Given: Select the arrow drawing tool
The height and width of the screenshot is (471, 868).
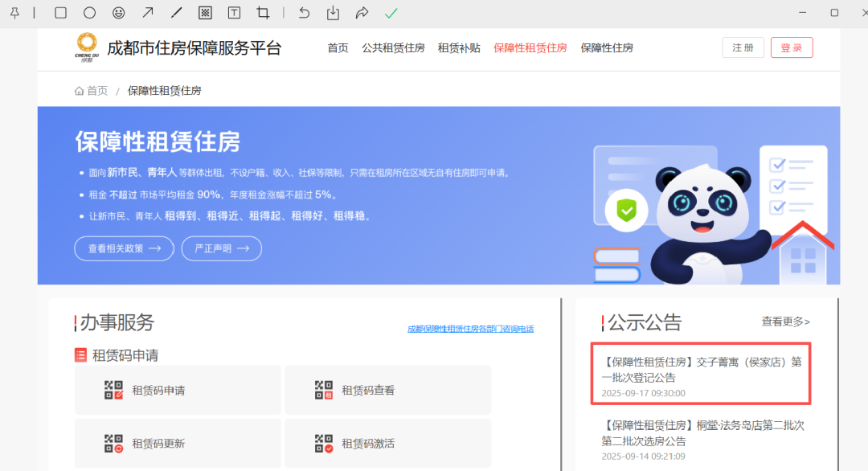Looking at the screenshot, I should click(x=149, y=12).
